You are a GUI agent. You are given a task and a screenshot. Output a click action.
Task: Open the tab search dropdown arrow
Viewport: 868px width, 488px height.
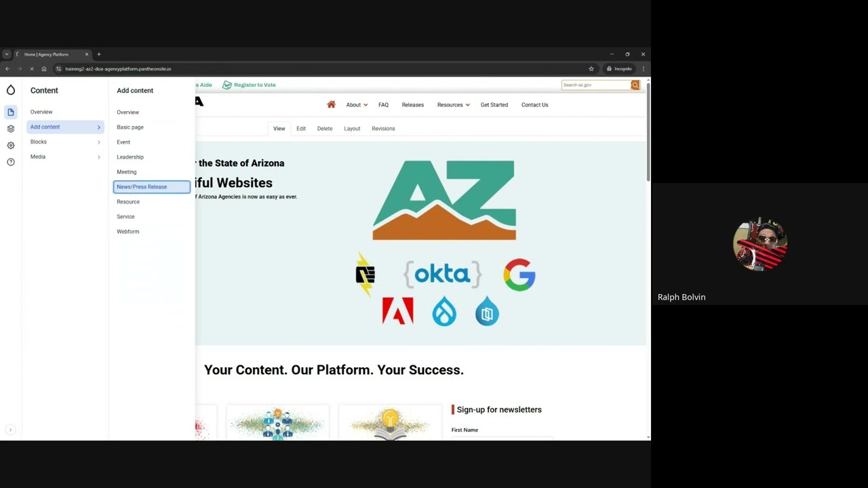tap(7, 54)
